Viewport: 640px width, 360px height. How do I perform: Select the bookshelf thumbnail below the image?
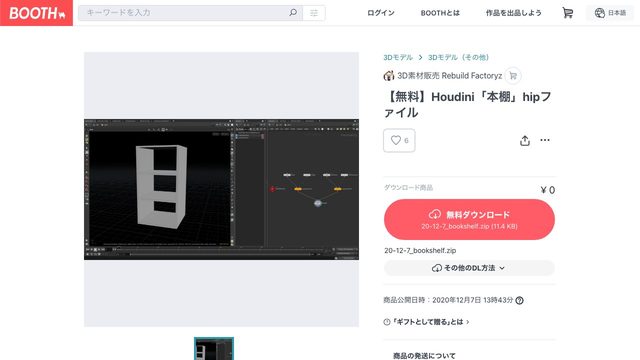point(214,349)
